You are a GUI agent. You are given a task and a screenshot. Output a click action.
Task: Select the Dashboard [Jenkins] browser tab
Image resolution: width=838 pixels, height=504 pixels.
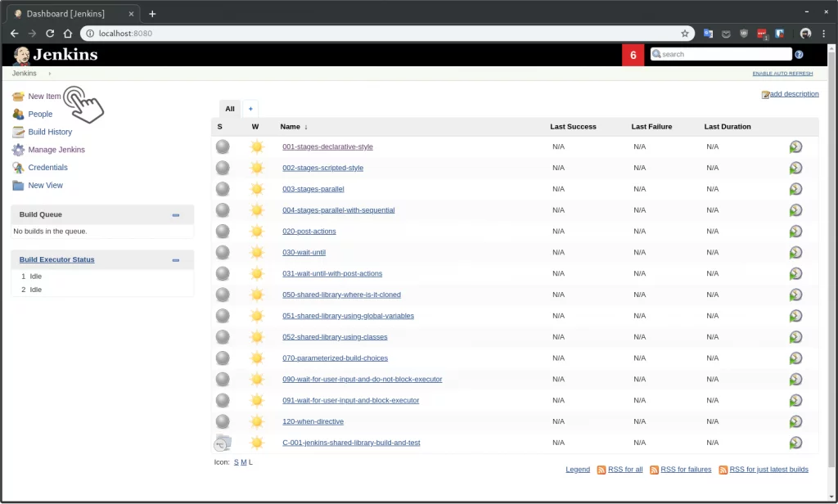(x=73, y=14)
